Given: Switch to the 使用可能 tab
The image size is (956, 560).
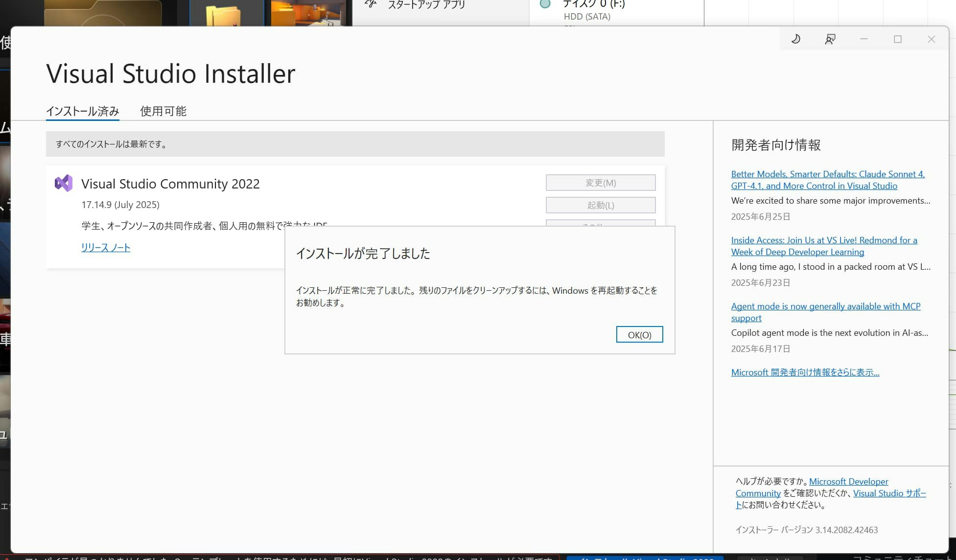Looking at the screenshot, I should tap(163, 111).
